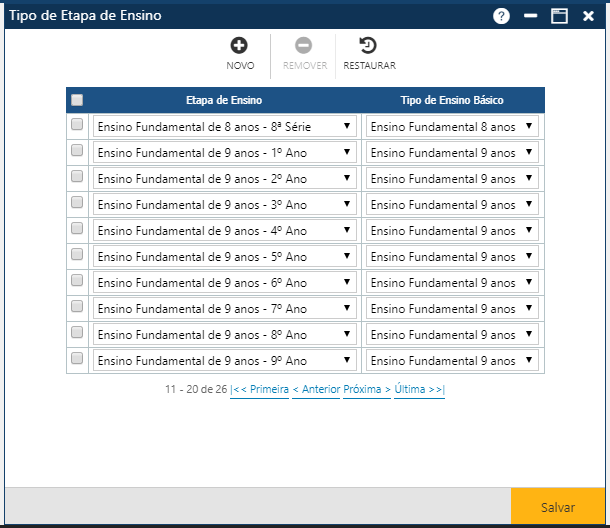Go to the Primeira page link

(259, 390)
